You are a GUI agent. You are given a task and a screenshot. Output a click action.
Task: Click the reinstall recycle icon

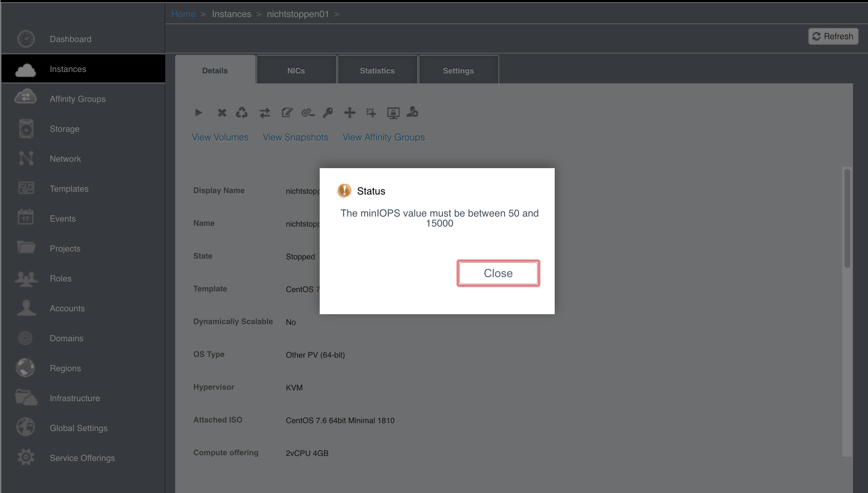[x=242, y=113]
